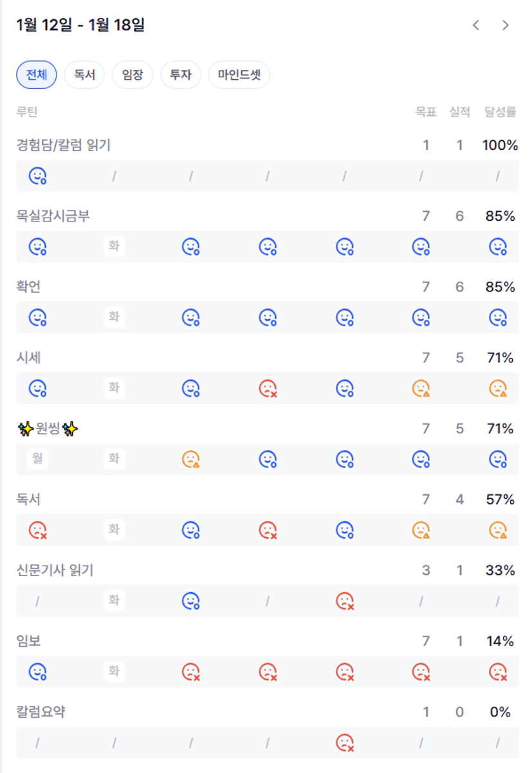Open the 신문기사 읽기 routine name
The image size is (532, 773).
point(55,570)
